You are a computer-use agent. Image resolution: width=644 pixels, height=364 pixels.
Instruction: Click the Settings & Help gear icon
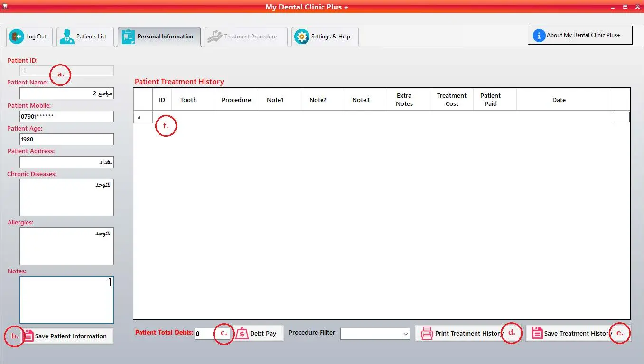[301, 37]
